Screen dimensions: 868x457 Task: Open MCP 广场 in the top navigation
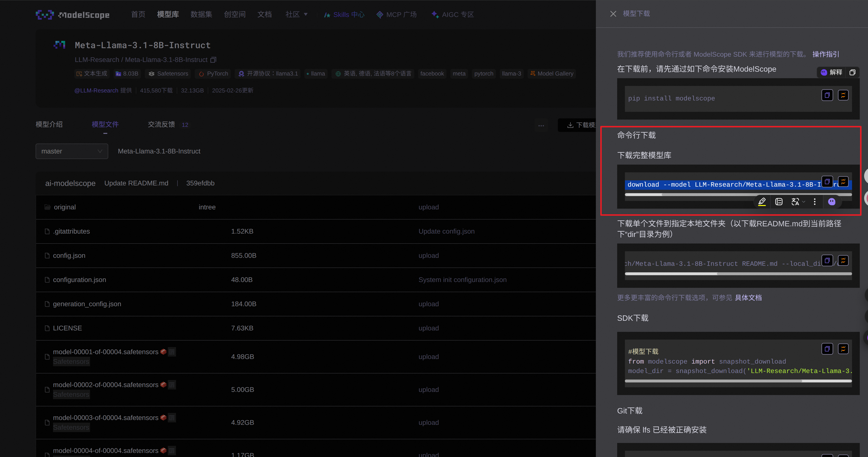click(x=397, y=15)
